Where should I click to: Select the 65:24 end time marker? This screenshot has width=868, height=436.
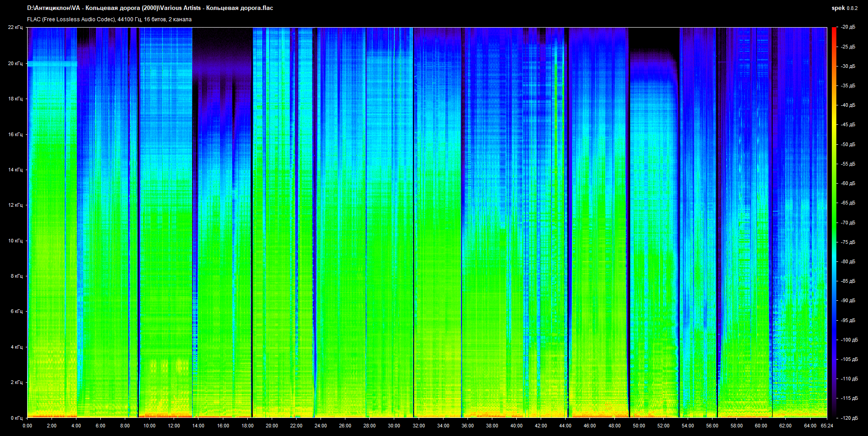(826, 426)
